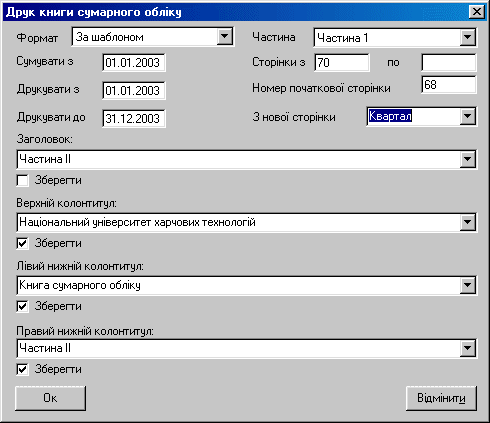Open the Правий нижній колонтитул dropdown arrow
490x423 pixels.
pos(467,348)
